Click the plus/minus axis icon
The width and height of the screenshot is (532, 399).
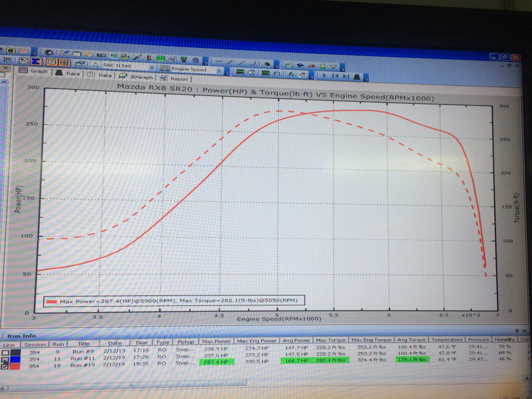coord(23,60)
